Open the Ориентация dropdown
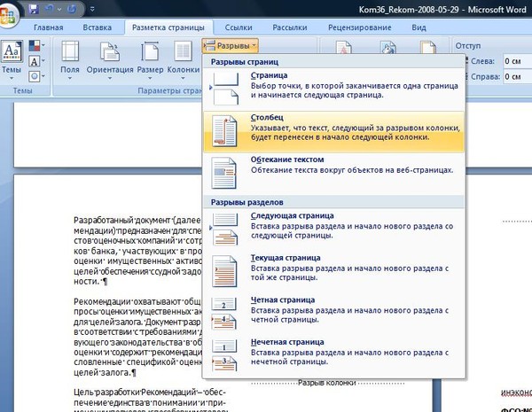Screen dimensions: 532x412 (110, 60)
